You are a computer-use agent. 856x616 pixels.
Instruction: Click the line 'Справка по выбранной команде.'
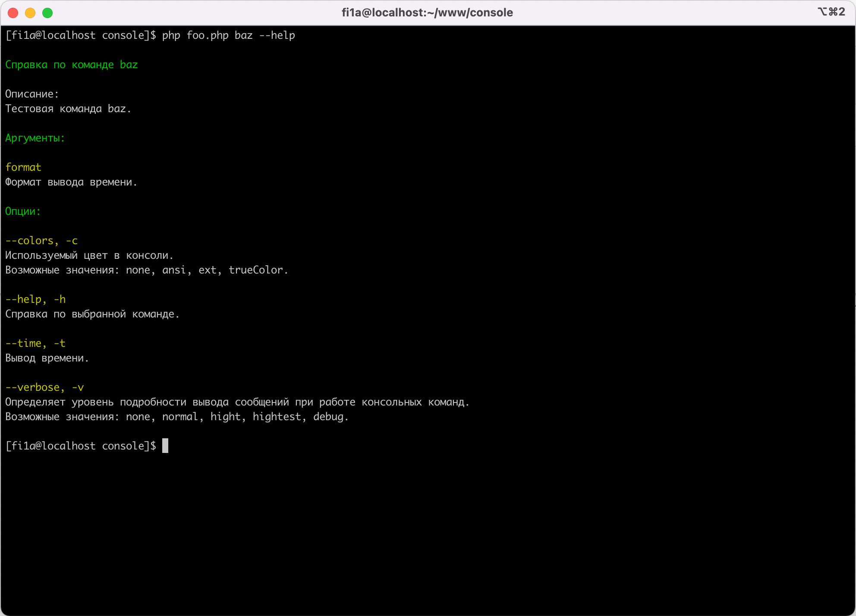click(x=92, y=314)
